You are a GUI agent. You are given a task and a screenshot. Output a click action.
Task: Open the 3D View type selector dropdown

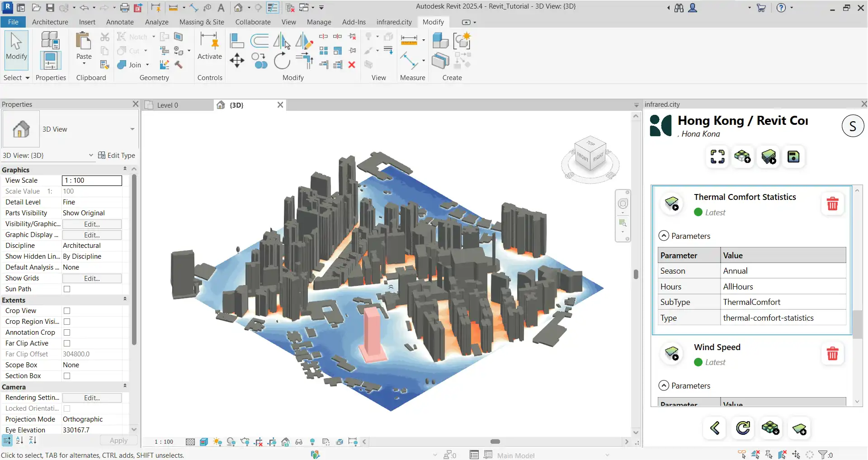pyautogui.click(x=132, y=129)
